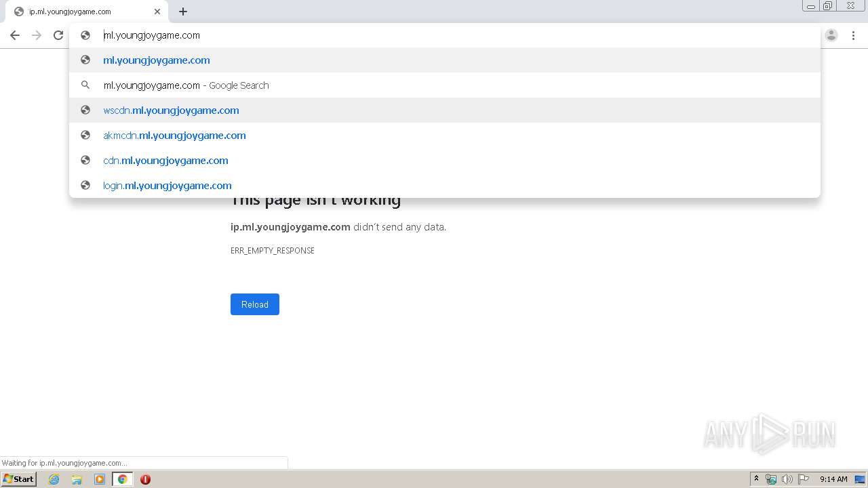Choose the cdn.ml.youngjoygame.com suggestion

pyautogui.click(x=445, y=161)
